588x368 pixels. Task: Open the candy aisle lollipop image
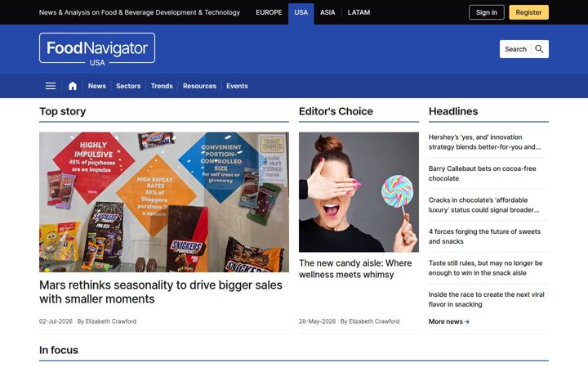pos(359,192)
